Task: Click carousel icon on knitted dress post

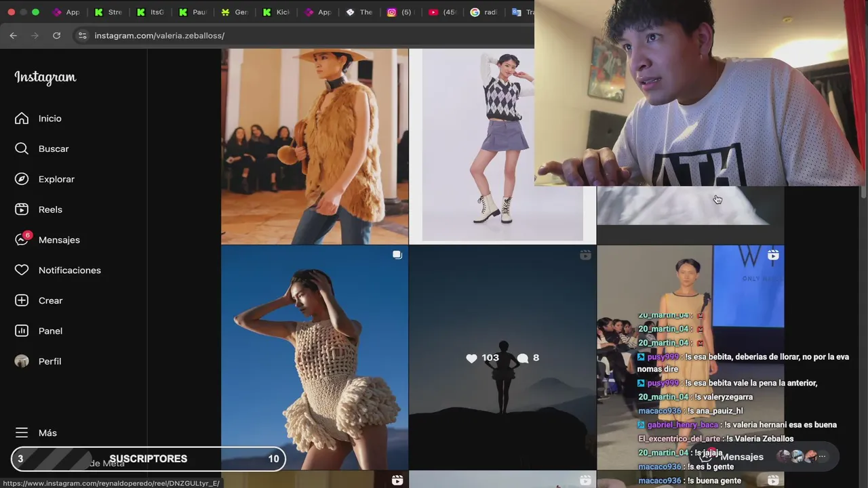Action: pos(397,256)
